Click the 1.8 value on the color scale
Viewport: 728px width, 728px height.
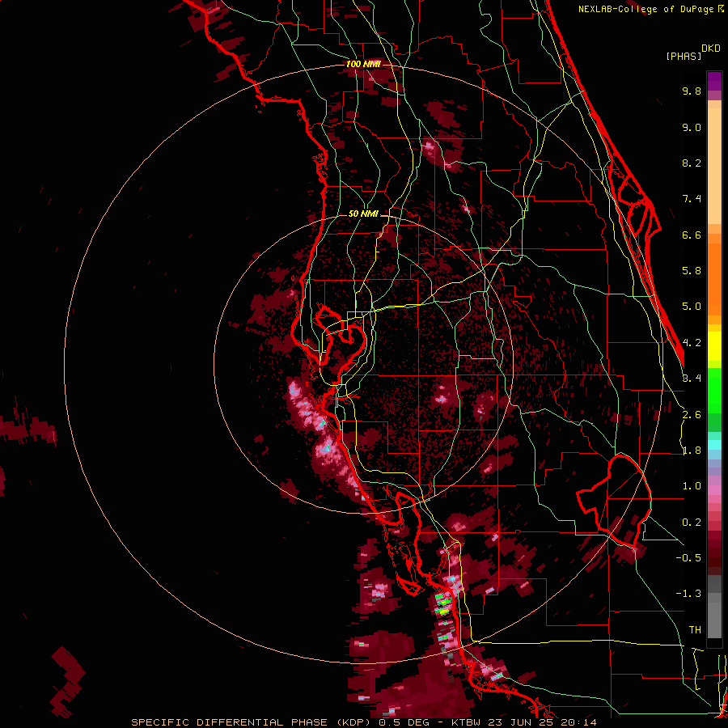click(x=692, y=451)
